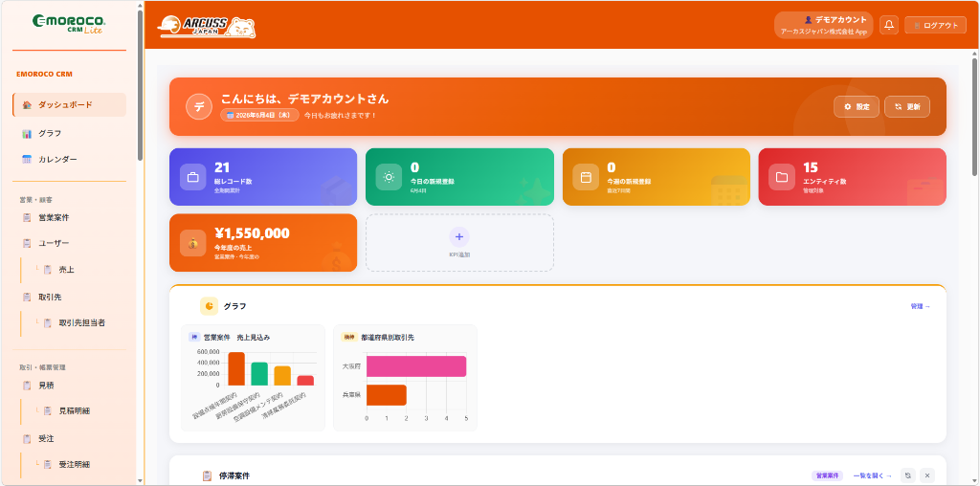Click the デ avatar circle in banner
This screenshot has height=486, width=980.
(199, 107)
